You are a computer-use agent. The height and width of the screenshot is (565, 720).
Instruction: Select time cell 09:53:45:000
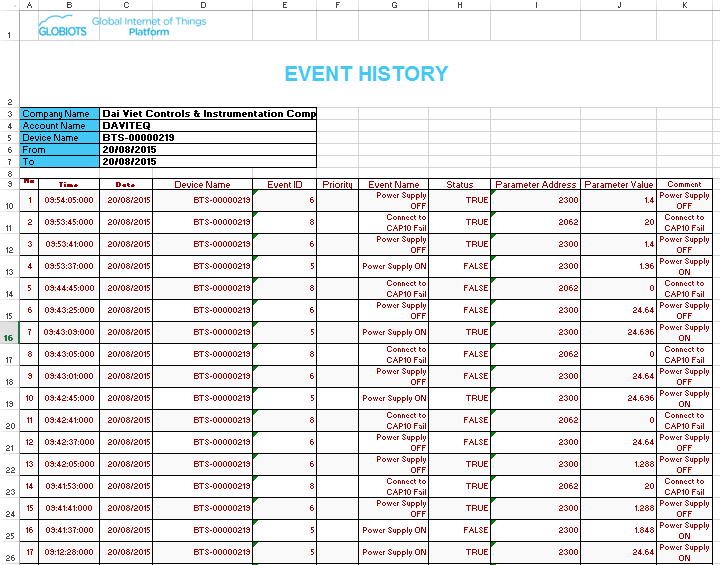(x=69, y=222)
